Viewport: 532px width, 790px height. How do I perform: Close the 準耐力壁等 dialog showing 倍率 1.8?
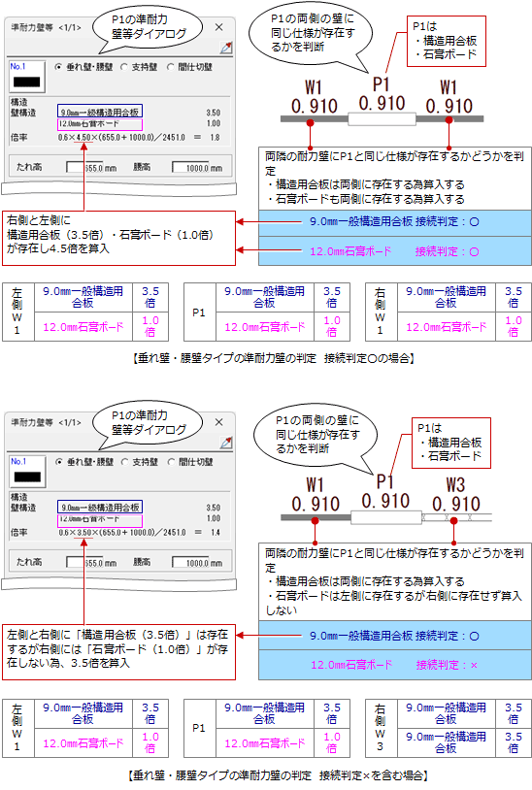[218, 27]
